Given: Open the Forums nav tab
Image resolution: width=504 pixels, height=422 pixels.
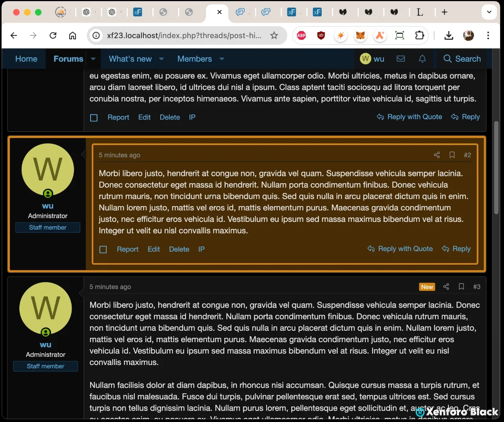Looking at the screenshot, I should tap(68, 59).
